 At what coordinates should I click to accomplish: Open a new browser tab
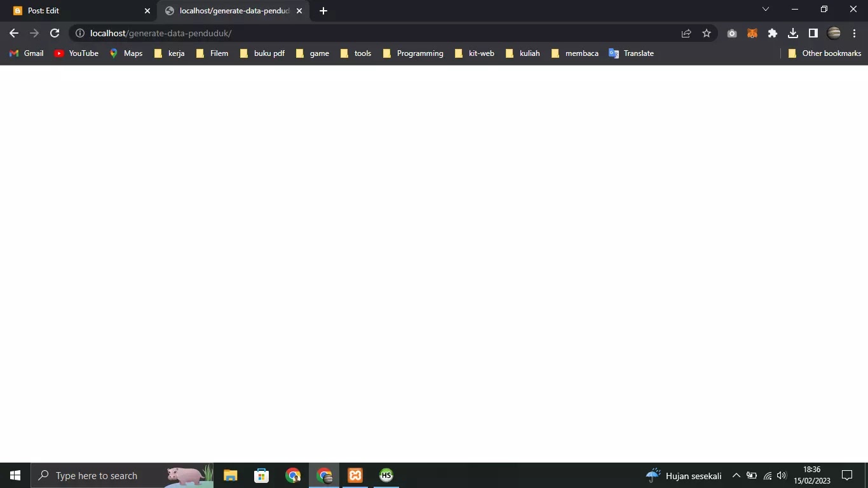coord(323,11)
